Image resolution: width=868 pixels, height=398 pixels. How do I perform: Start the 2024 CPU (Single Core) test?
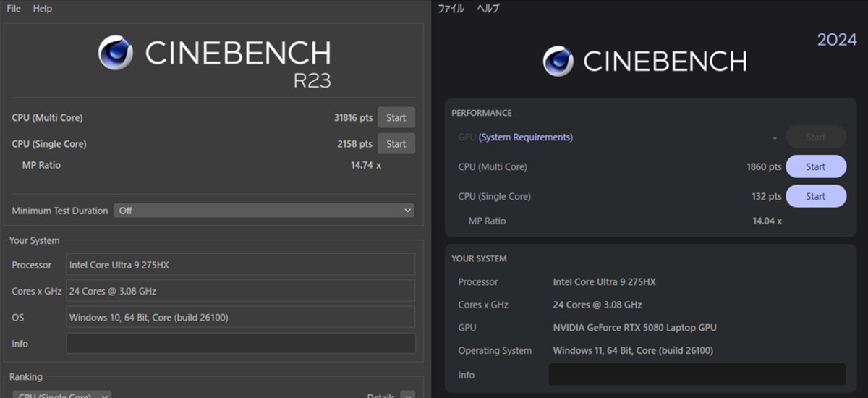click(x=816, y=196)
